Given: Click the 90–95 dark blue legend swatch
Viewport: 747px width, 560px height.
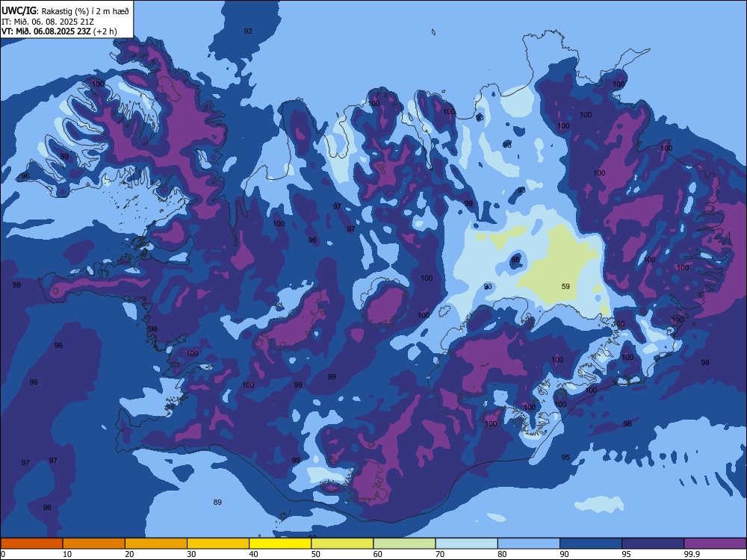Looking at the screenshot, I should 591,544.
